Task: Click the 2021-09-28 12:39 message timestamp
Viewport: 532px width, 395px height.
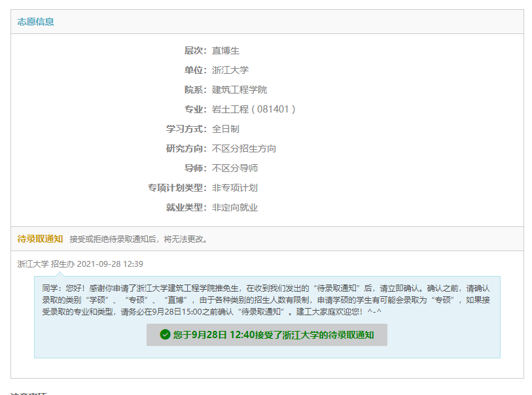Action: pos(110,264)
